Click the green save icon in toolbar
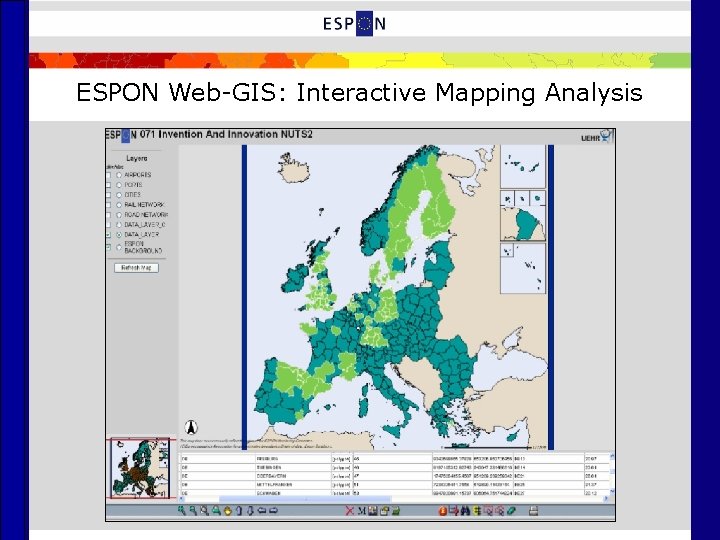Viewport: 720px width, 540px height. (x=396, y=510)
